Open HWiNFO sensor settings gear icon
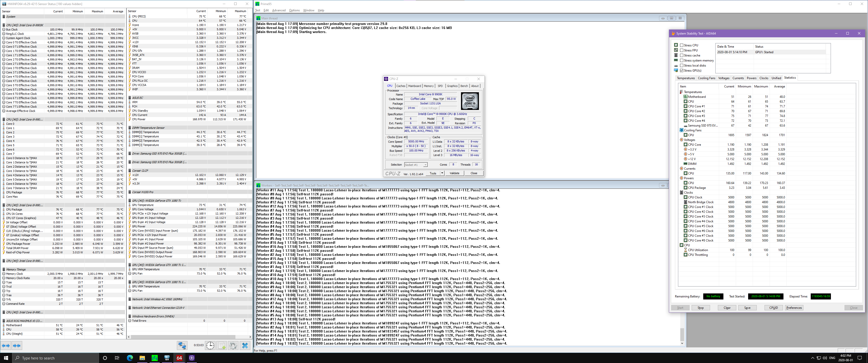Image resolution: width=868 pixels, height=363 pixels. [233, 346]
